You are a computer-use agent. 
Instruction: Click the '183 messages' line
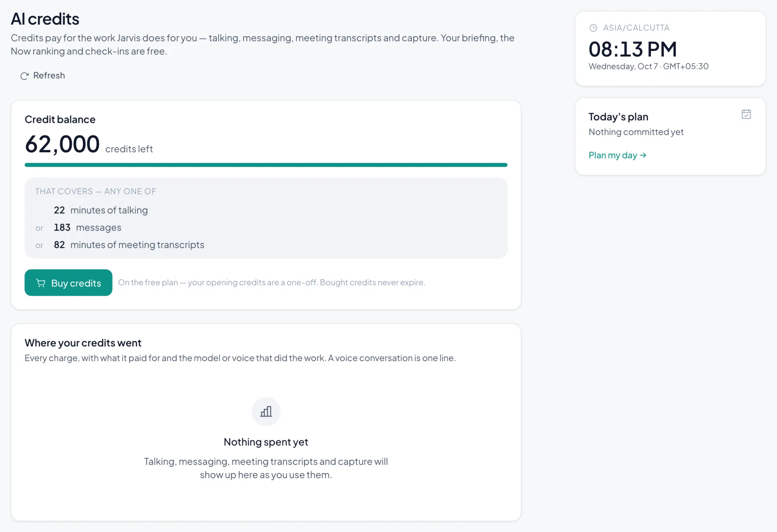(87, 227)
